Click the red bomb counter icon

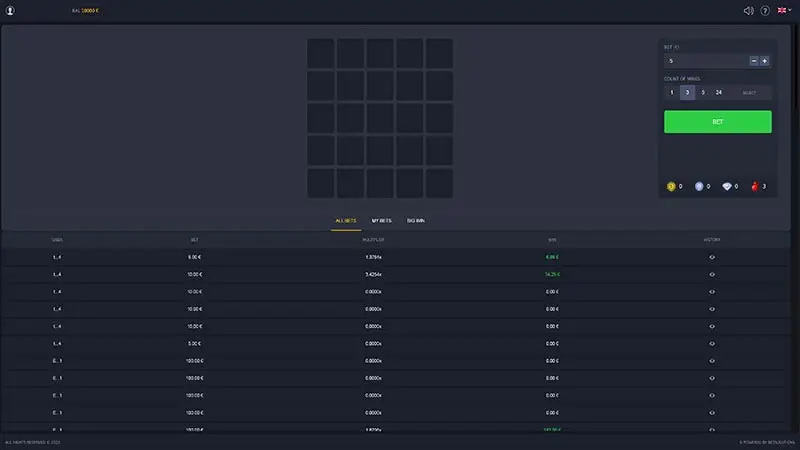pos(755,187)
